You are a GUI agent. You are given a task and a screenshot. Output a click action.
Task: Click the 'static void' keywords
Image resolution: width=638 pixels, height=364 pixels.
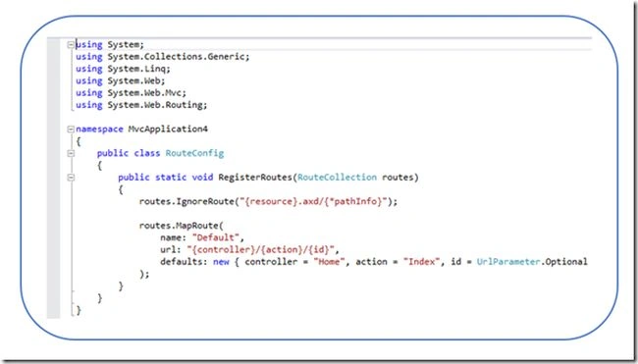point(184,178)
